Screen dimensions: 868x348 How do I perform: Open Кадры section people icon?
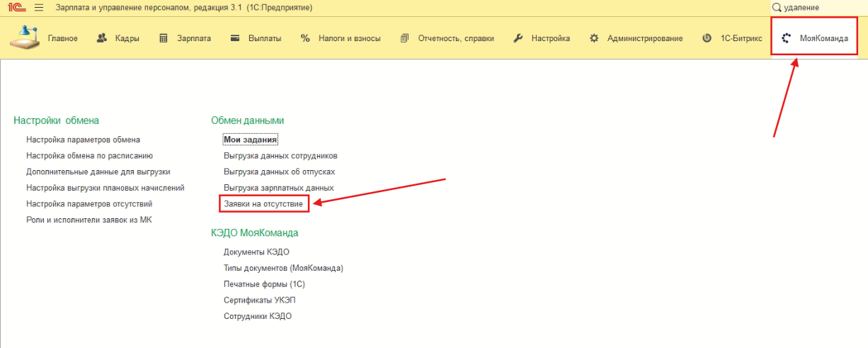pyautogui.click(x=102, y=38)
